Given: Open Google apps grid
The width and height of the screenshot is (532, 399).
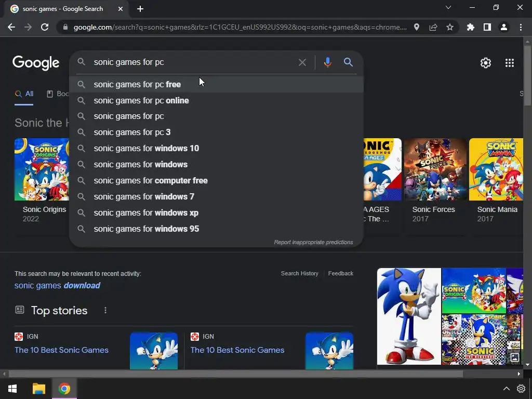Looking at the screenshot, I should point(510,63).
